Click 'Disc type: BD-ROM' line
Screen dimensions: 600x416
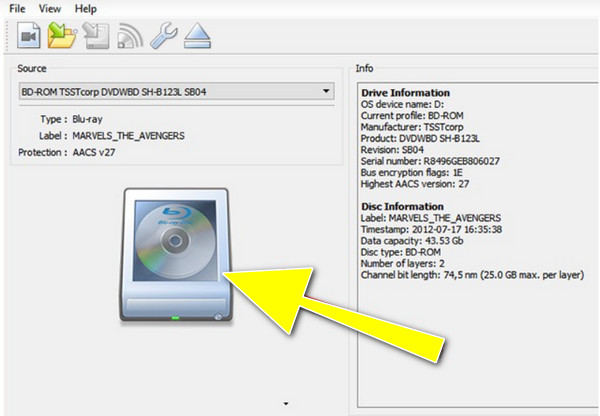click(x=401, y=252)
